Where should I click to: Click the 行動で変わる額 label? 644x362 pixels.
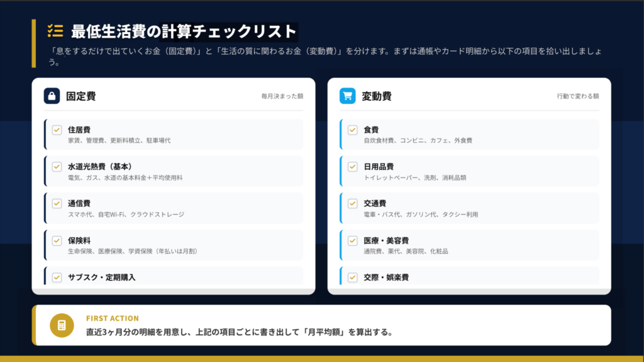[x=577, y=96]
